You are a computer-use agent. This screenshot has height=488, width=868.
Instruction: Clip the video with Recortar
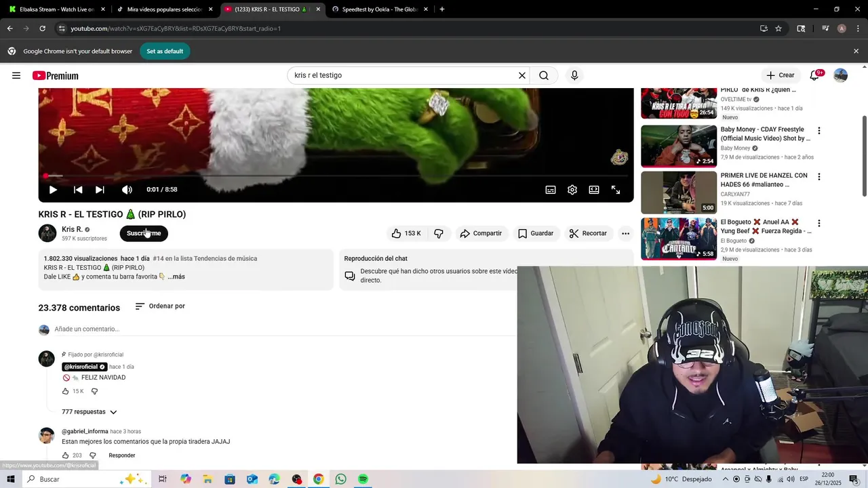(x=588, y=233)
